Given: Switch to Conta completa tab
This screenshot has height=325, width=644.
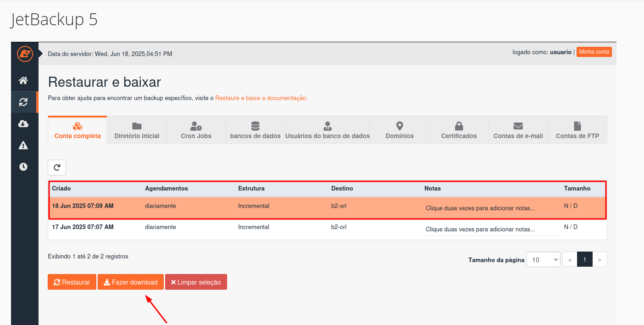Looking at the screenshot, I should point(78,130).
